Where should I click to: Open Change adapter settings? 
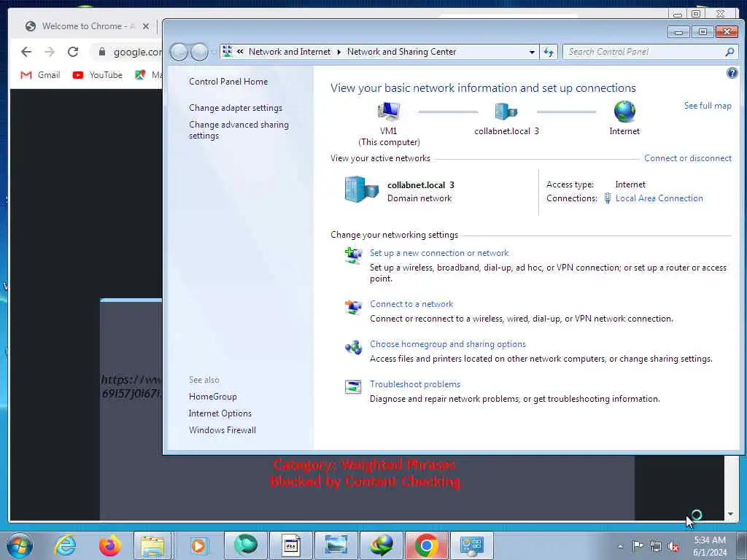point(236,108)
